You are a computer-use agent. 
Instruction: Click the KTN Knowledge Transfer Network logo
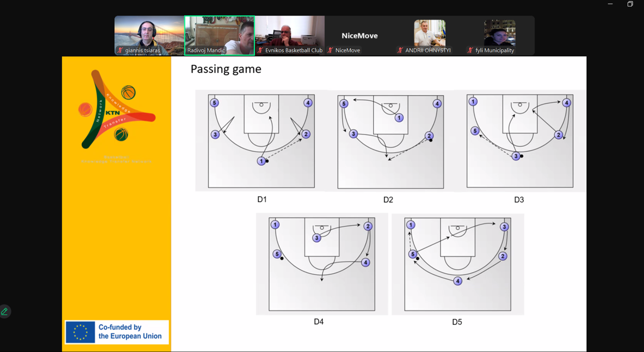tap(116, 110)
